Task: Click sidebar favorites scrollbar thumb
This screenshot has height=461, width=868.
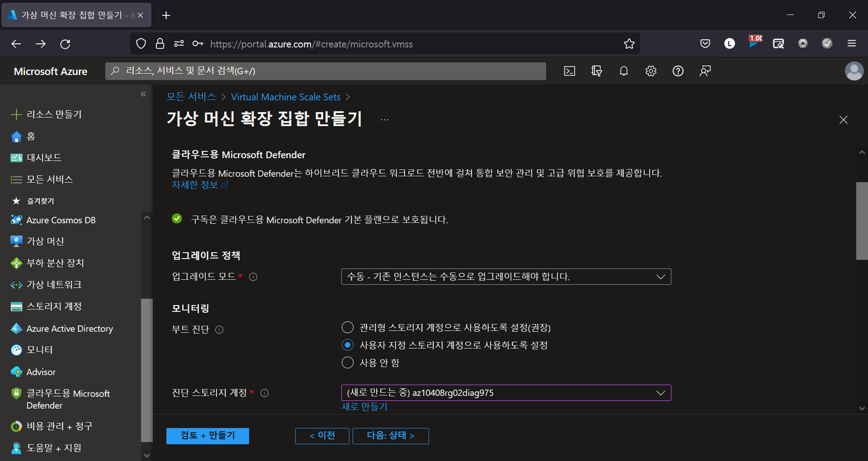Action: [147, 370]
